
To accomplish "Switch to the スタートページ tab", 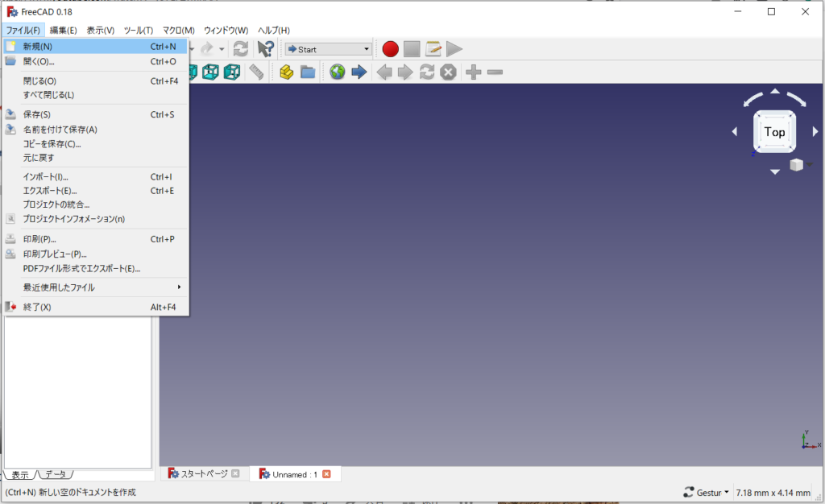I will (202, 473).
